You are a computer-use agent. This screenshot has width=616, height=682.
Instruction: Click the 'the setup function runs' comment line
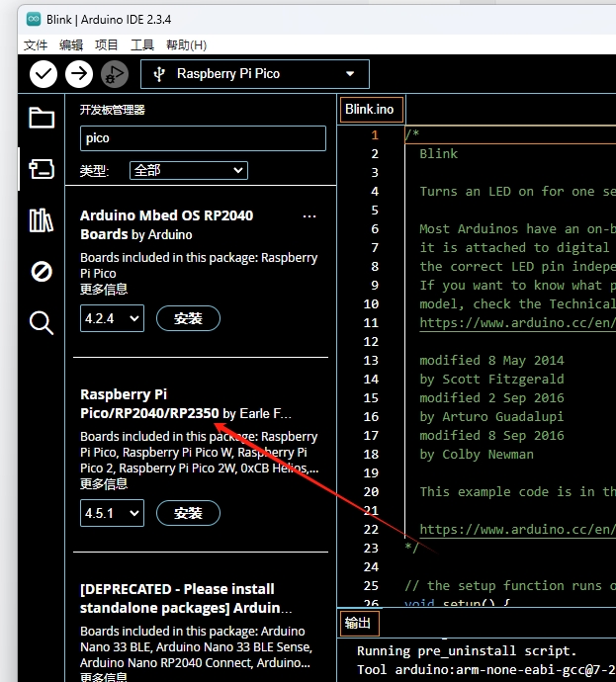tap(510, 586)
